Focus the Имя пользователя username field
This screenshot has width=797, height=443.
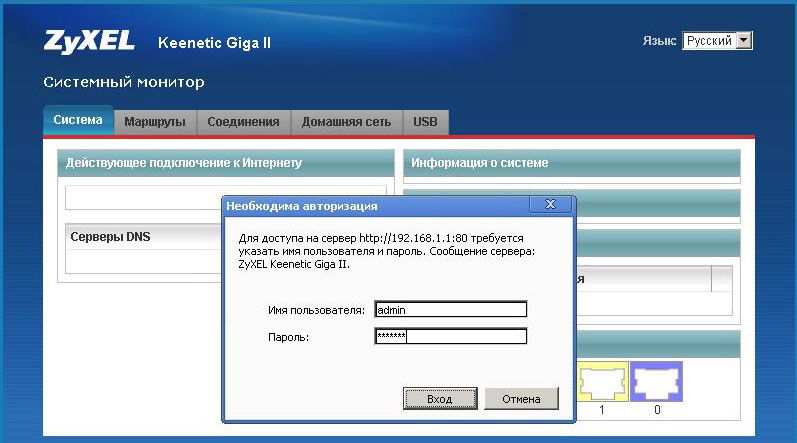point(451,309)
